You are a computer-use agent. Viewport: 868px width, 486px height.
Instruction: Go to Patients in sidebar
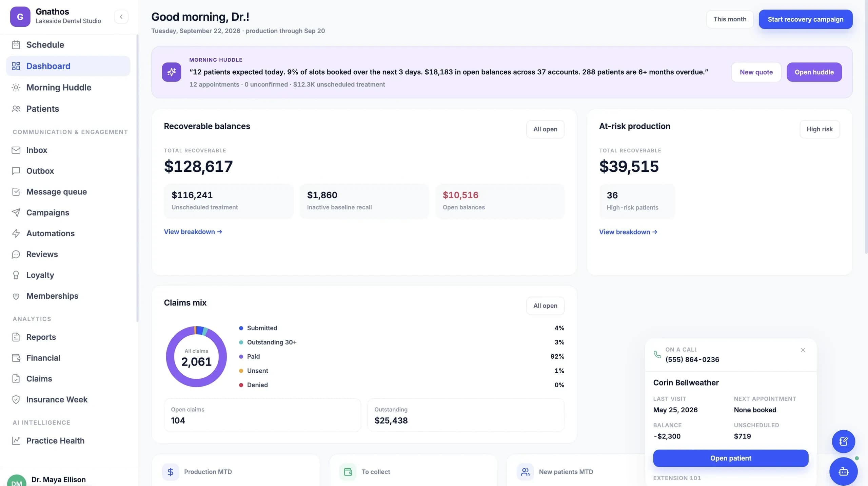click(68, 109)
